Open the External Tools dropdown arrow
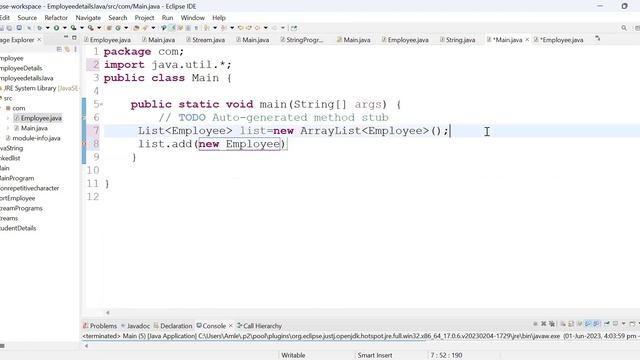Screen dimensions: 640x360 [99, 28]
